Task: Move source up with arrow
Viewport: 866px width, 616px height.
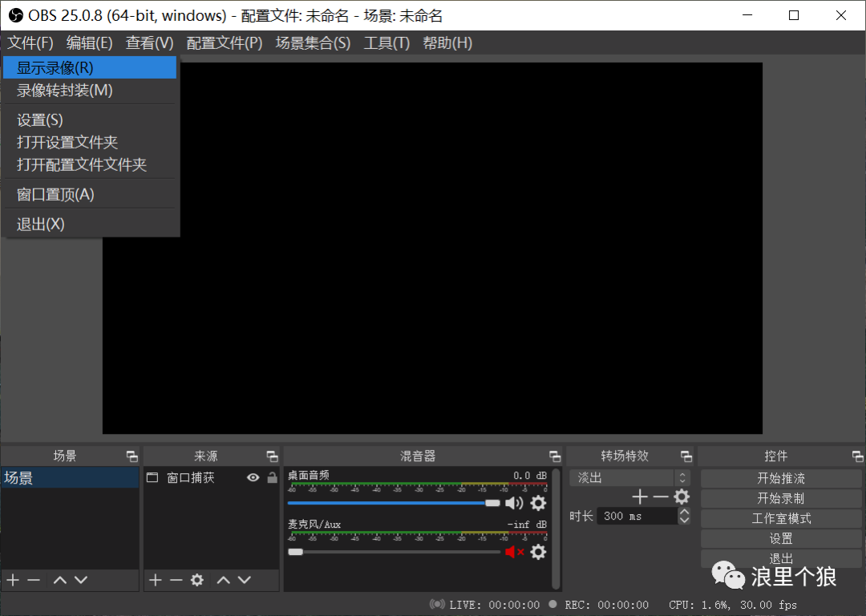Action: [x=223, y=580]
